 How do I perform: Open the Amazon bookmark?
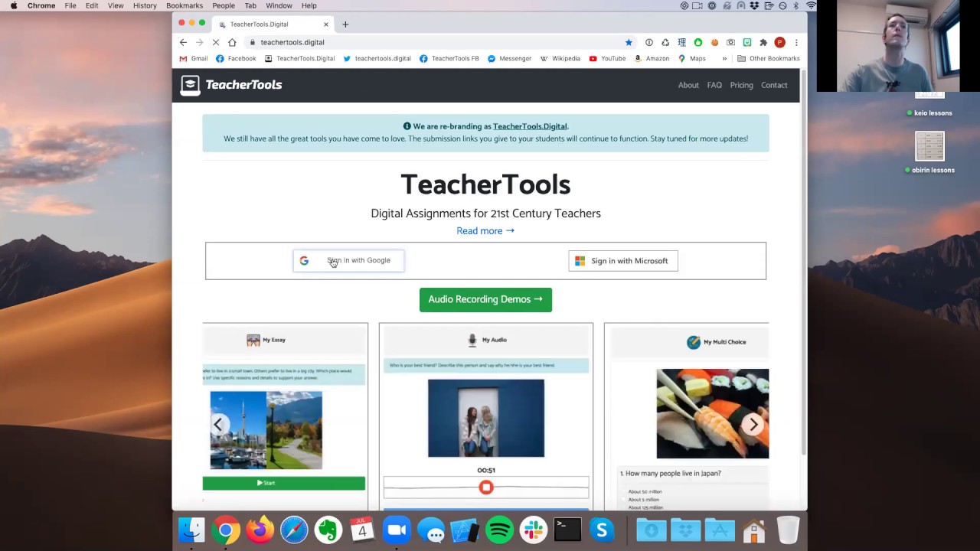652,58
